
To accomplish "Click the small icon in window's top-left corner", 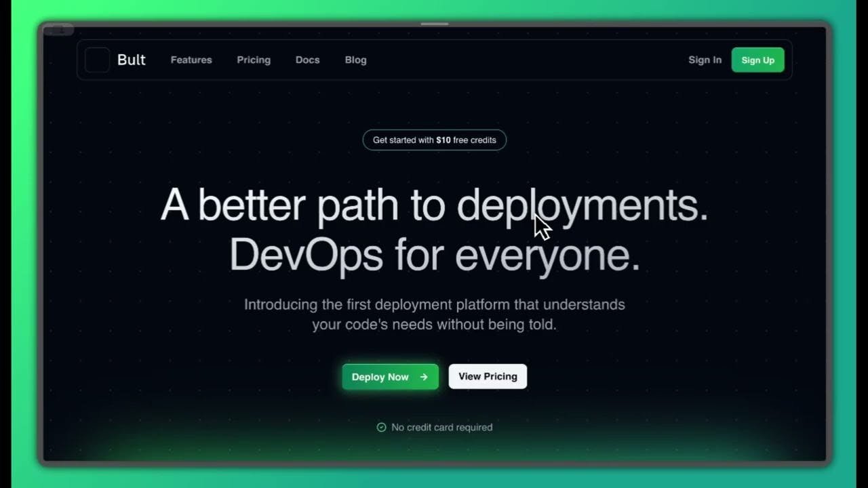I will pos(58,29).
